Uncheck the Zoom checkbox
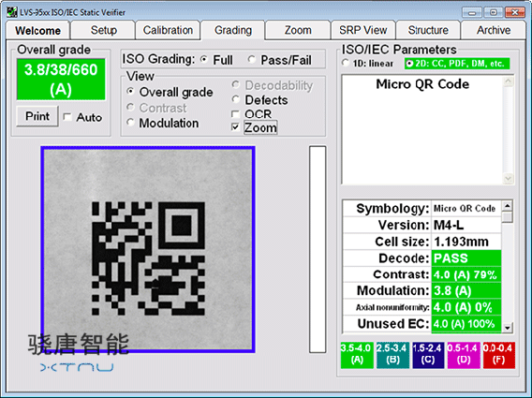This screenshot has height=398, width=532. coord(235,127)
